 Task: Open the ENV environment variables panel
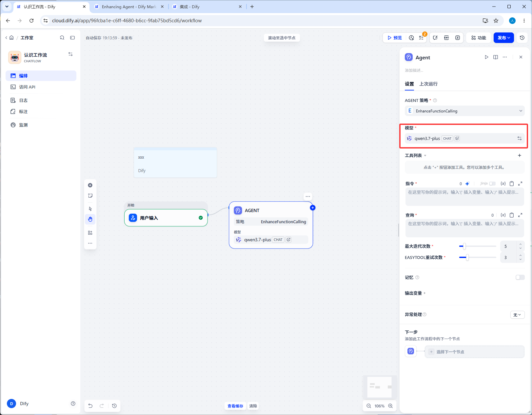click(446, 38)
